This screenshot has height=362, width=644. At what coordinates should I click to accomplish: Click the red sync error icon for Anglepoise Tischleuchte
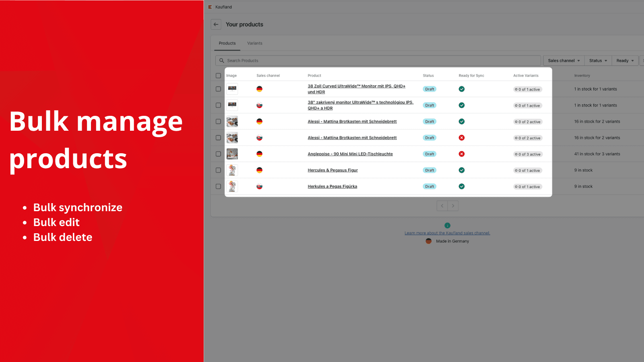pos(462,154)
